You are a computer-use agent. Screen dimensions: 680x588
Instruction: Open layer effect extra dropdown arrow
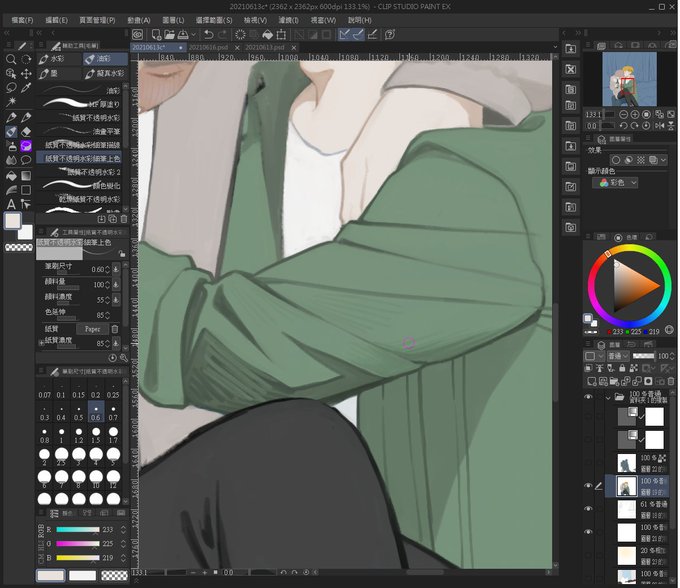click(664, 160)
